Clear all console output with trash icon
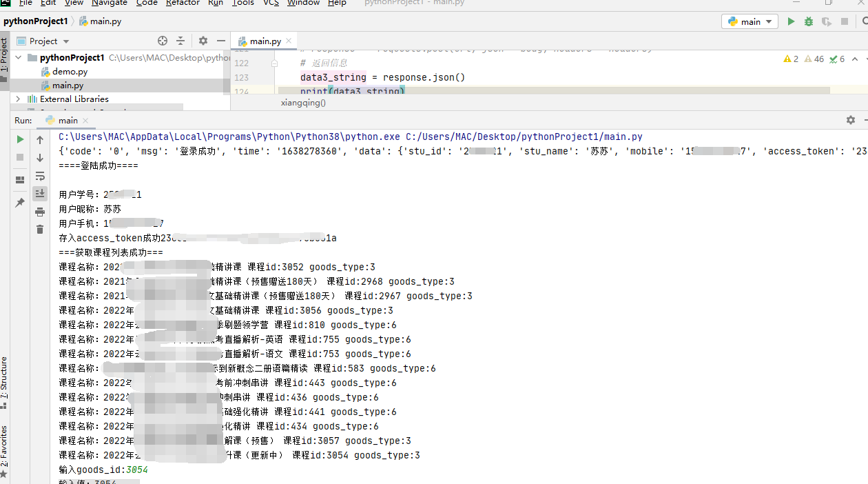This screenshot has width=868, height=484. tap(40, 230)
